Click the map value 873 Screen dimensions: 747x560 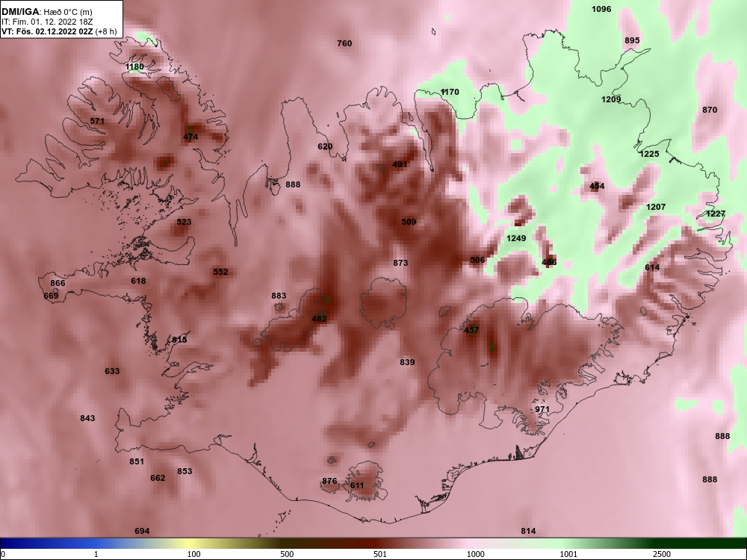coord(400,263)
